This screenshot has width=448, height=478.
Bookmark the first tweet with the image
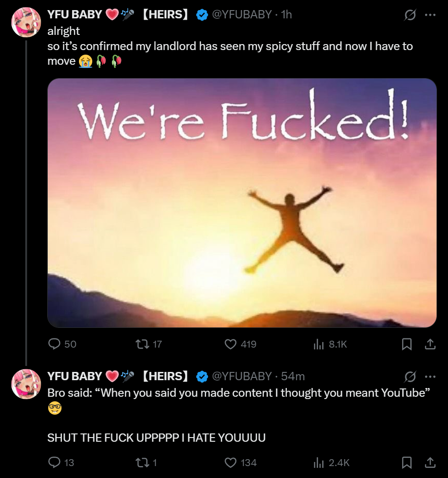406,344
